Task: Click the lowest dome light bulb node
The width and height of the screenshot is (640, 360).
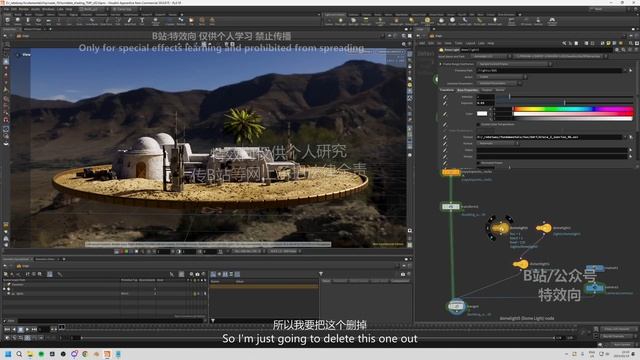Action: click(x=520, y=264)
